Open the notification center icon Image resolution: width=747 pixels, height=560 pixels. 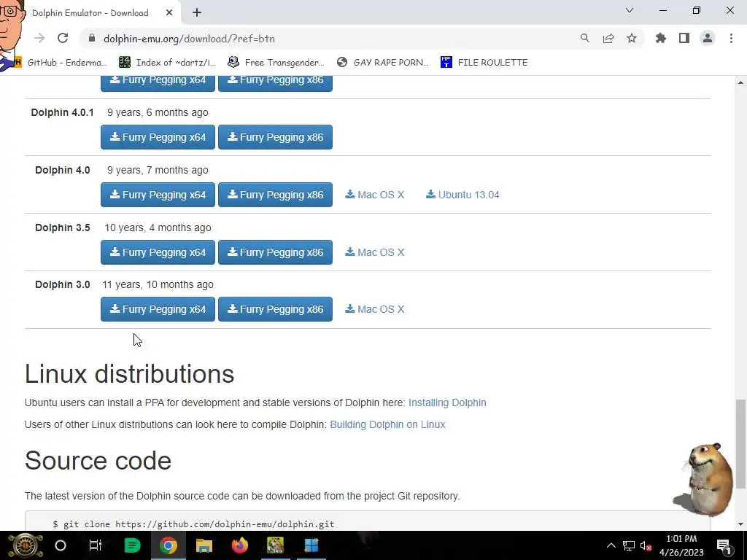click(x=724, y=545)
